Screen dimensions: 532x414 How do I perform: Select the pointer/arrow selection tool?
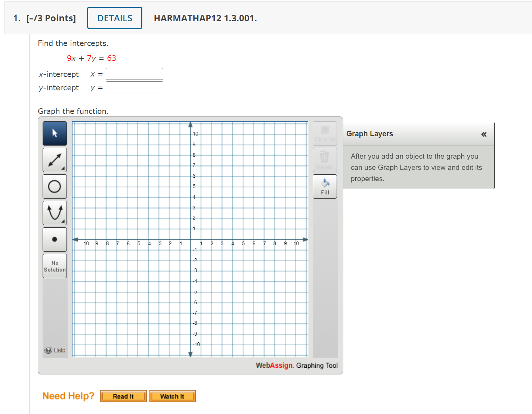[x=55, y=133]
